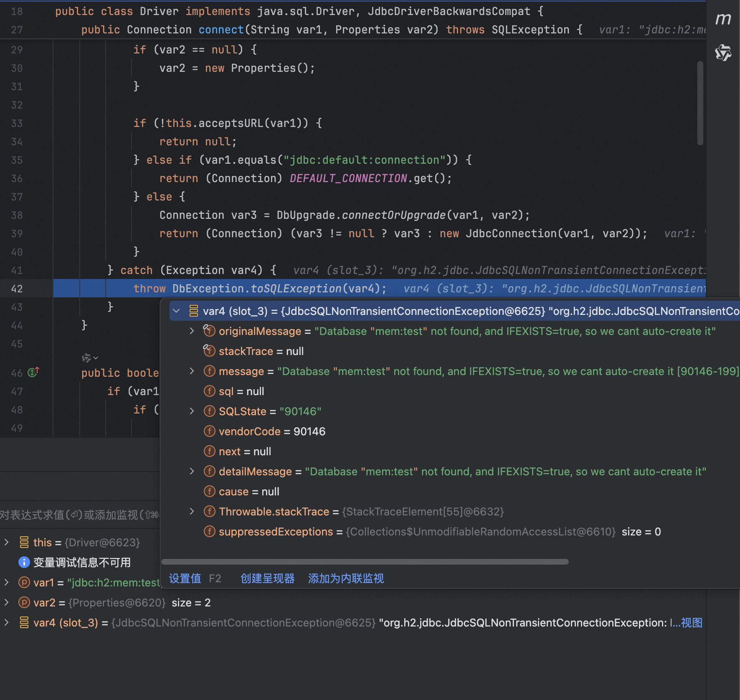Image resolution: width=740 pixels, height=700 pixels.
Task: Click line number 38 in the gutter
Action: [x=17, y=215]
